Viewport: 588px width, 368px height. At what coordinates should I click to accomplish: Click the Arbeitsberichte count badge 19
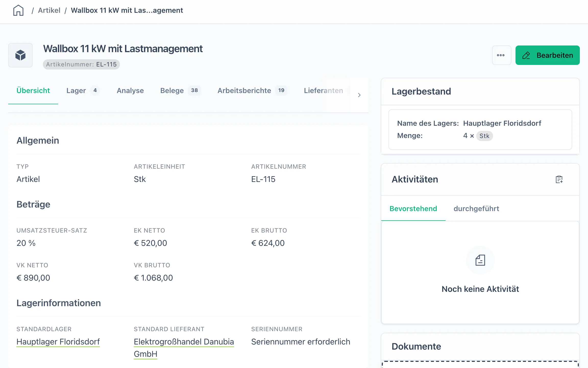click(281, 90)
